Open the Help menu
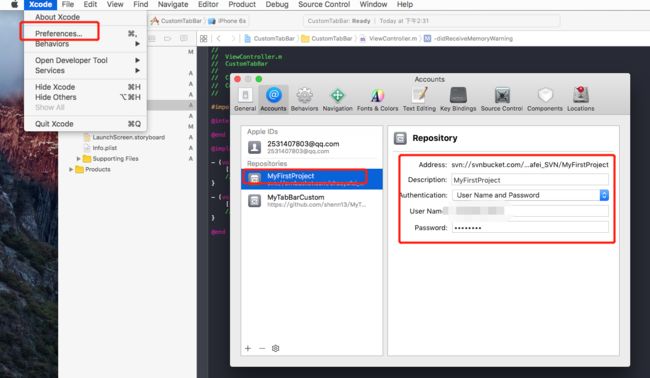The height and width of the screenshot is (378, 650). click(x=405, y=5)
